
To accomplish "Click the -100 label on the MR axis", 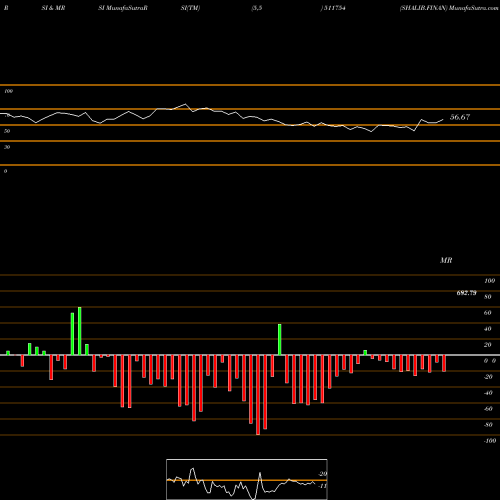I will click(x=489, y=441).
